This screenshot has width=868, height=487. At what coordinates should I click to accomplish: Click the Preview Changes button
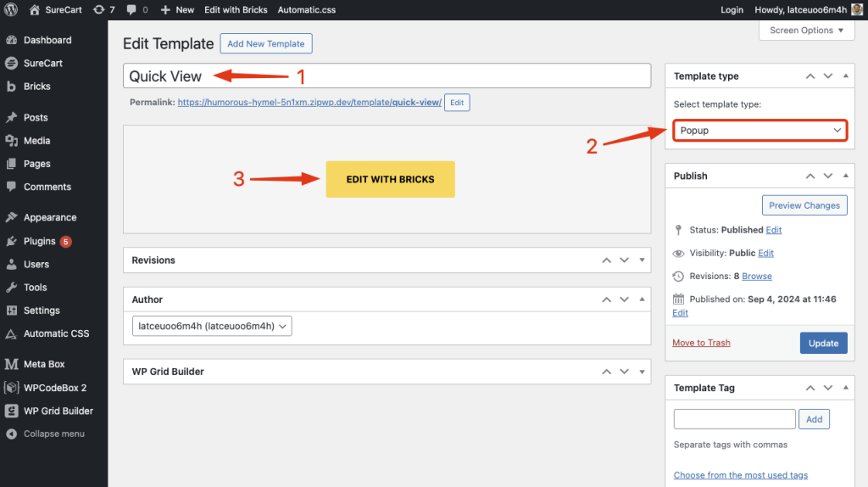(x=804, y=205)
